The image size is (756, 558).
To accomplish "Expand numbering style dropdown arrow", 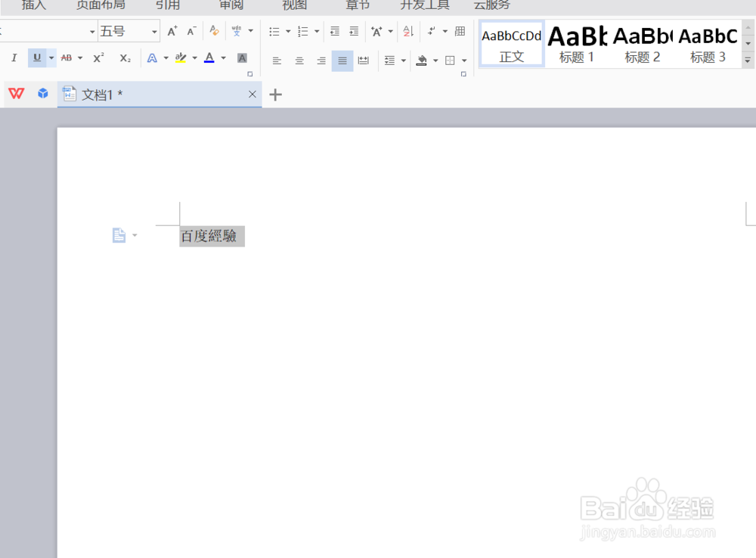I will pyautogui.click(x=317, y=31).
